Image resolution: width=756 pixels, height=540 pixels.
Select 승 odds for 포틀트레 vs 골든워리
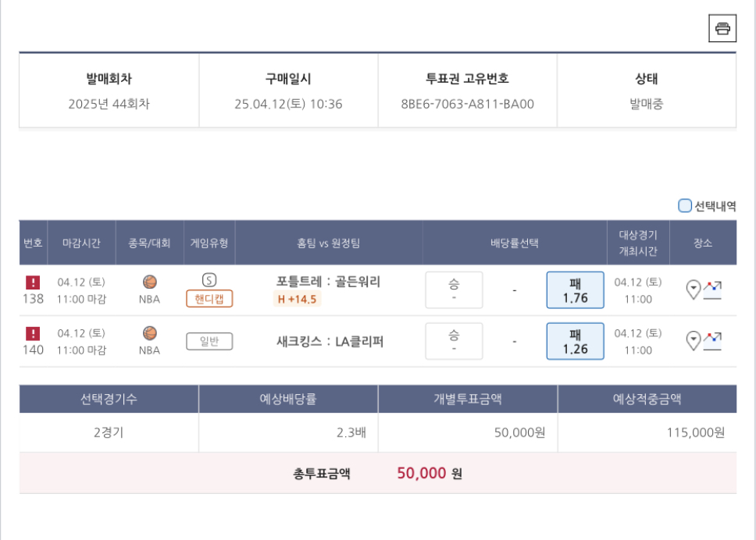[454, 290]
